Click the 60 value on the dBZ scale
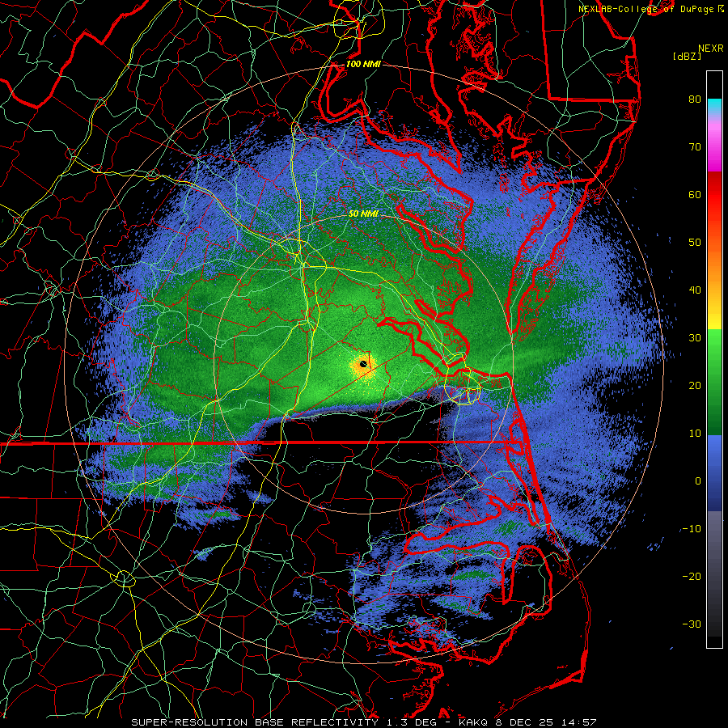This screenshot has width=728, height=728. pos(695,194)
